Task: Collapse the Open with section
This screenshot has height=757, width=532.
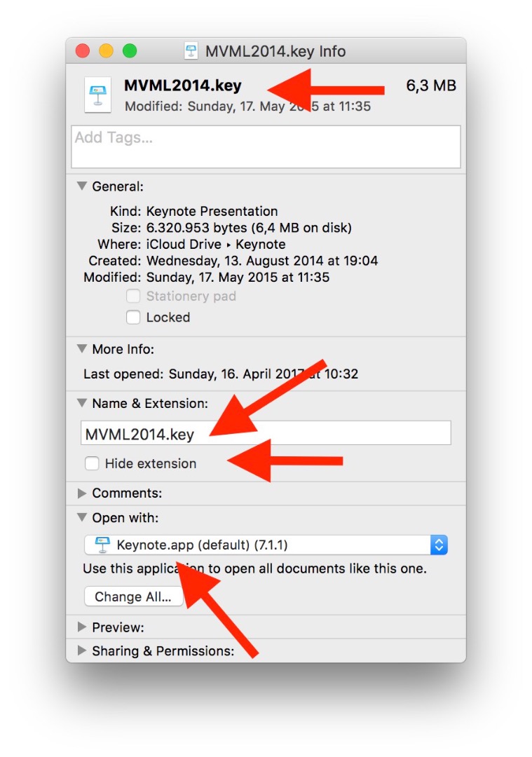Action: coord(82,518)
